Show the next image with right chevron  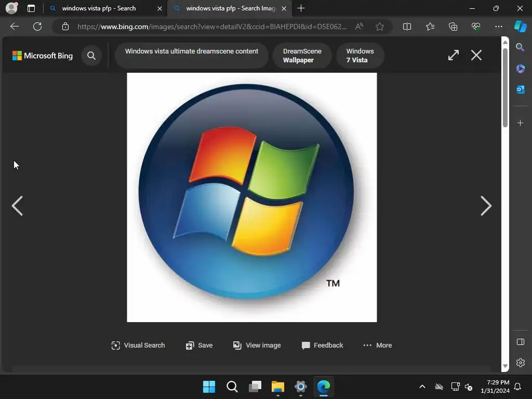pyautogui.click(x=486, y=206)
